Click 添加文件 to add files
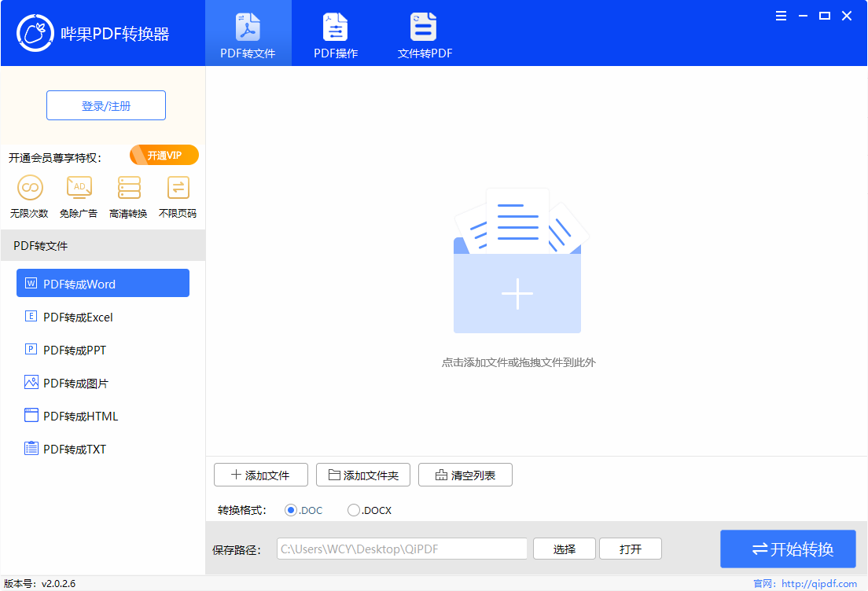 pyautogui.click(x=260, y=475)
